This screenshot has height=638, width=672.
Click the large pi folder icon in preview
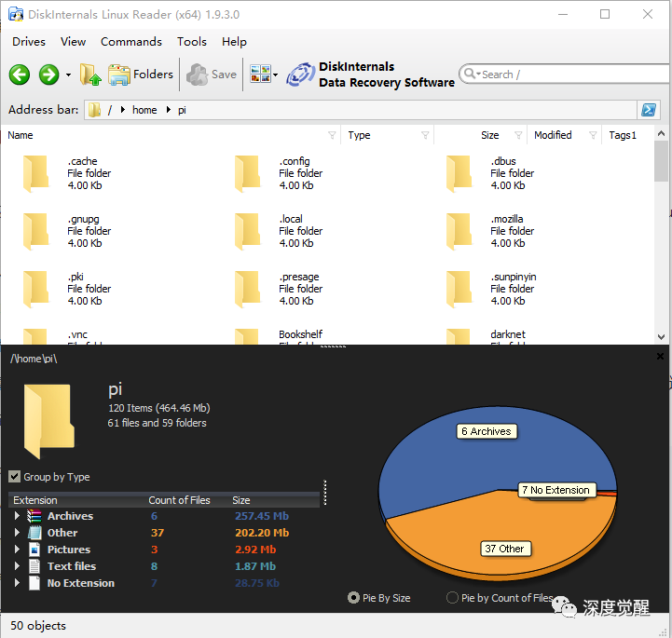[x=48, y=421]
